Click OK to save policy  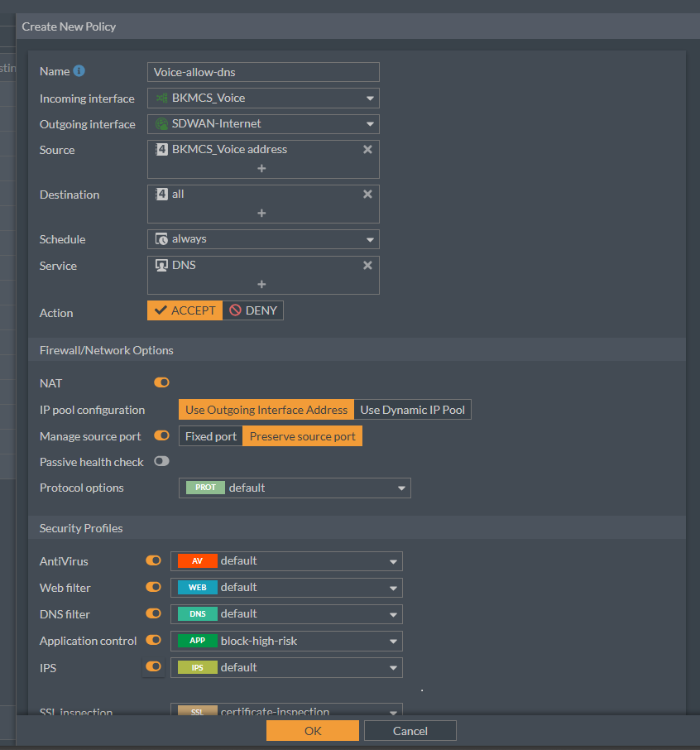pyautogui.click(x=313, y=731)
